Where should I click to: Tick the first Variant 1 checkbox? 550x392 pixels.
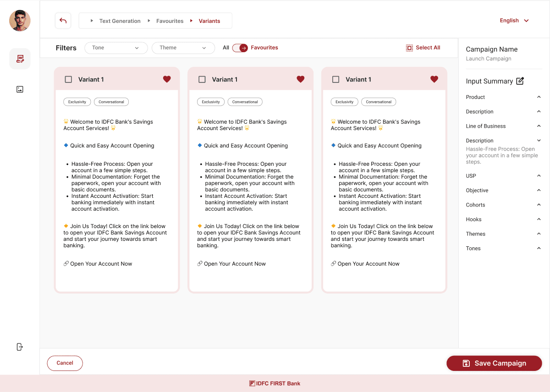(x=68, y=79)
